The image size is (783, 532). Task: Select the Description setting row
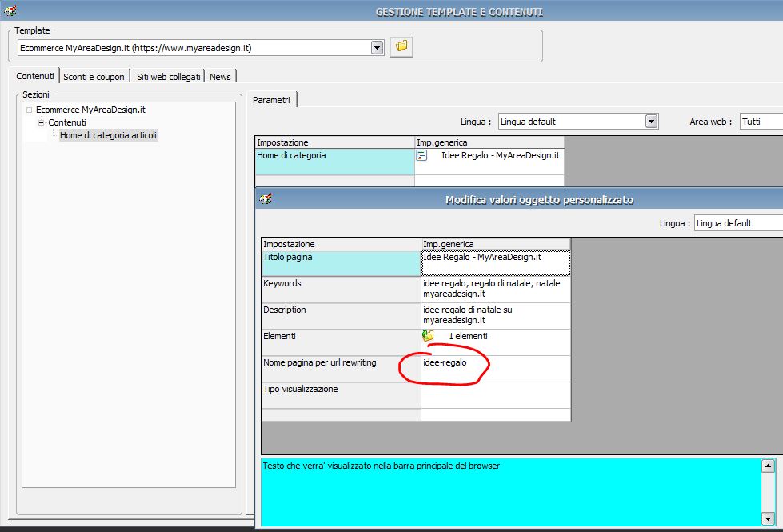pos(342,316)
